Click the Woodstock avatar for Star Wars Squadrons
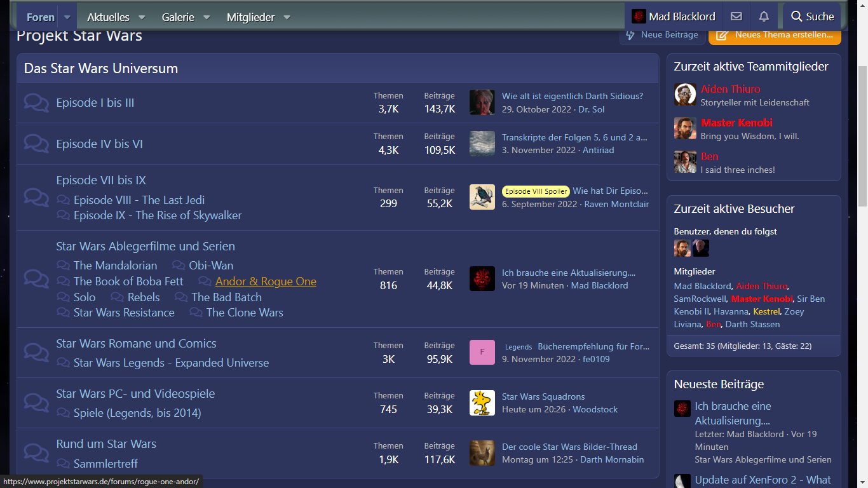Image resolution: width=868 pixels, height=488 pixels. point(482,403)
